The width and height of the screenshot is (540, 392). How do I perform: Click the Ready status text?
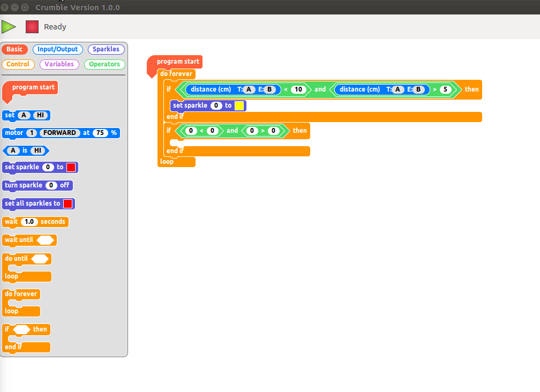(x=55, y=27)
